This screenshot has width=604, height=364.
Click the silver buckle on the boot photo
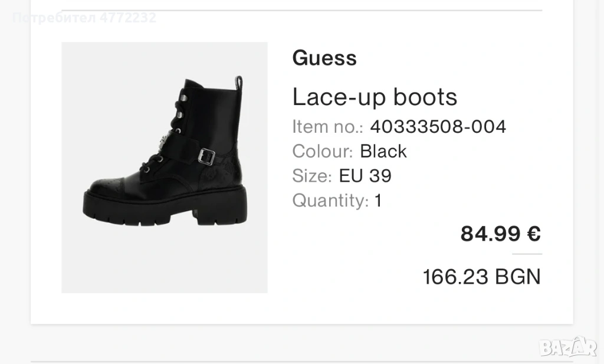pyautogui.click(x=206, y=156)
